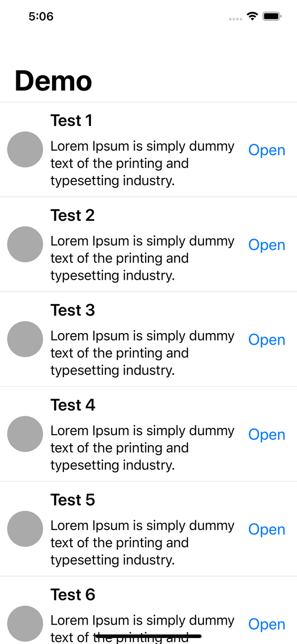Tap the gray avatar circle for Test 4

(x=25, y=434)
